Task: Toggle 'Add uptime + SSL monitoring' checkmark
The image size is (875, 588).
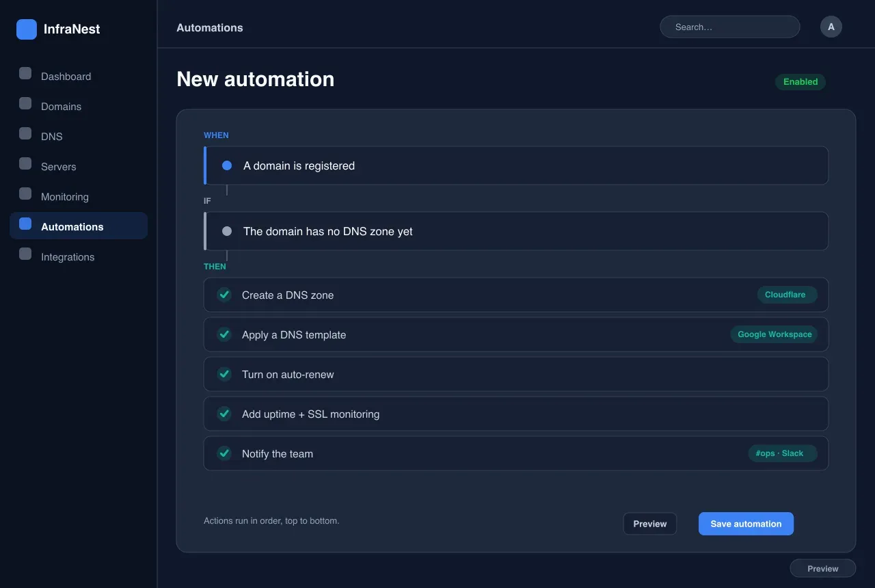Action: [x=224, y=414]
